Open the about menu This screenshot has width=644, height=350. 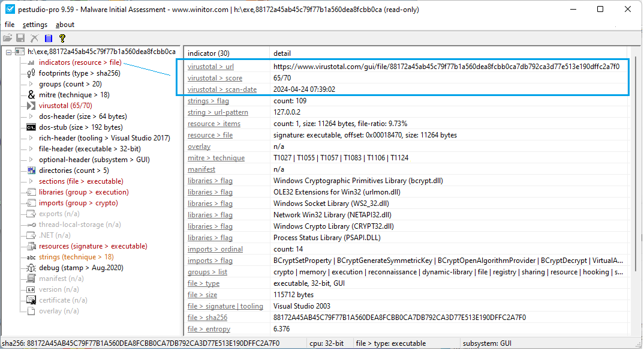click(65, 25)
